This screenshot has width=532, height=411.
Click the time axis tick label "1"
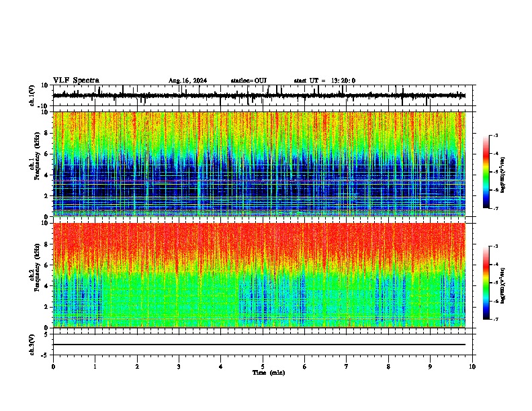95,367
